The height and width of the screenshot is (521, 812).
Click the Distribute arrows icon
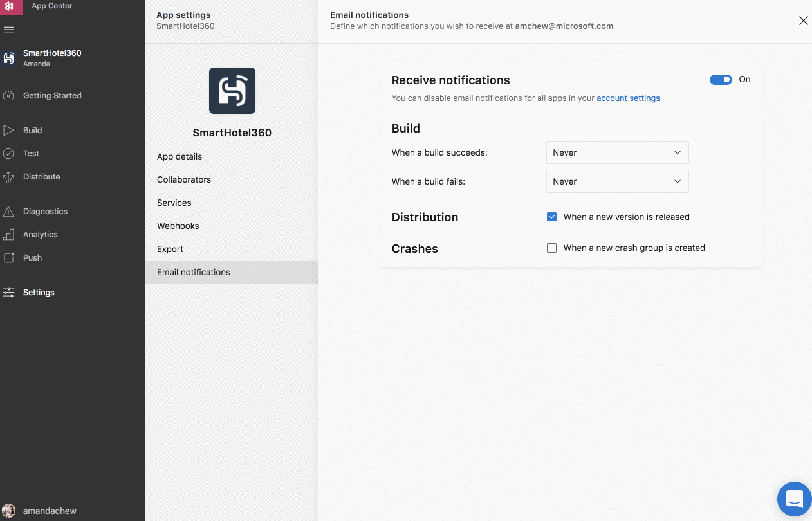8,177
